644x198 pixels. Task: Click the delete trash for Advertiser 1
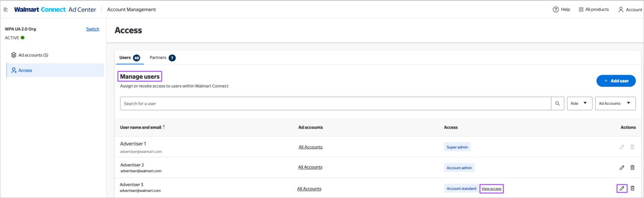click(632, 147)
